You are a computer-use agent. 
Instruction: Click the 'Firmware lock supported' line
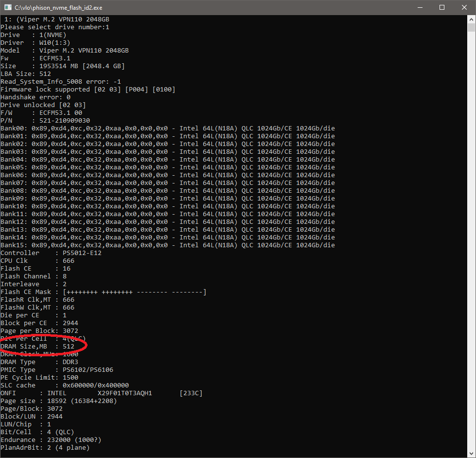(88, 90)
